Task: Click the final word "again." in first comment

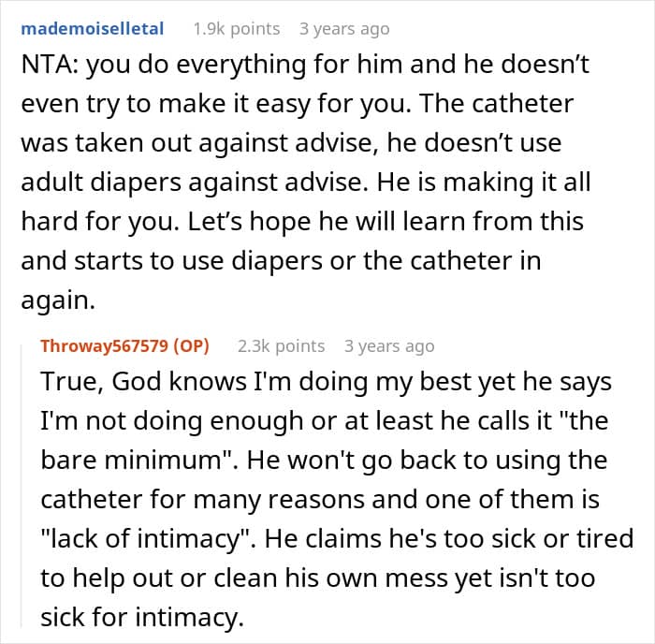Action: pyautogui.click(x=58, y=300)
